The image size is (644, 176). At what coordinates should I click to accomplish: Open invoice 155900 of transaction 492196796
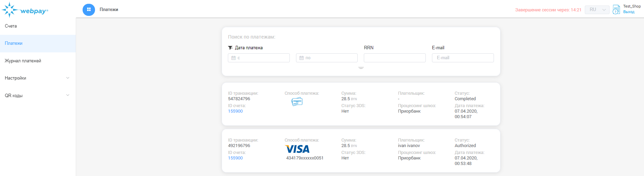pos(235,158)
